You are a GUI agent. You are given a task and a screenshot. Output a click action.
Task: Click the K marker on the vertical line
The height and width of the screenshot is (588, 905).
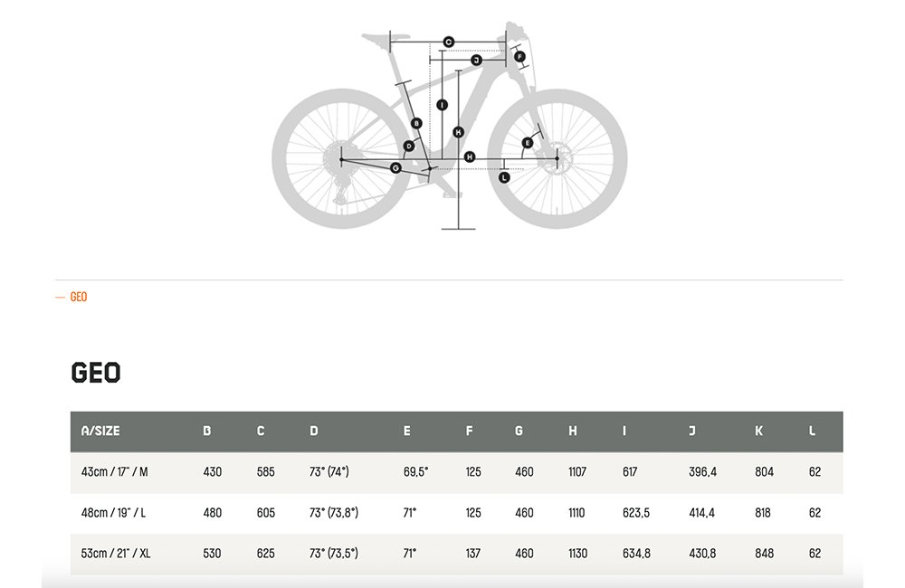point(458,132)
